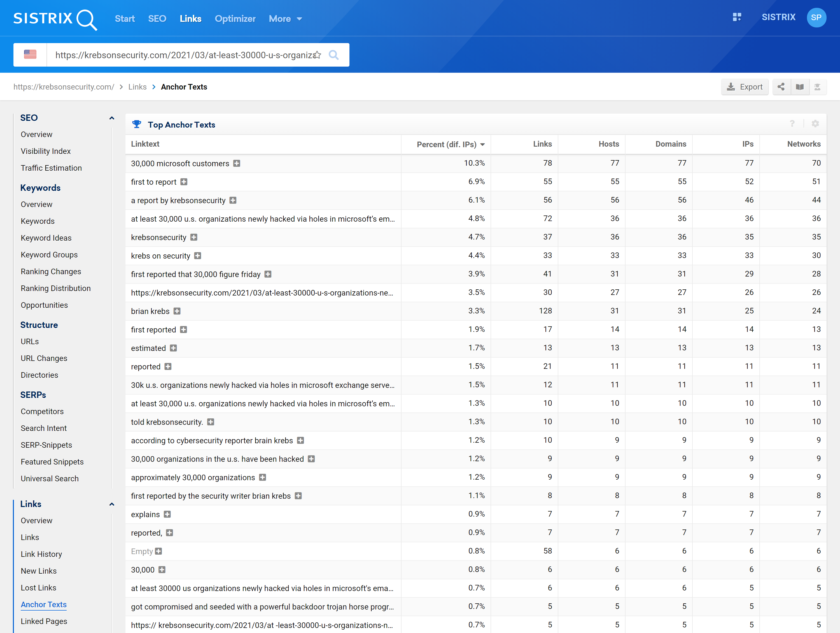Expand plus icon for Empty row
The width and height of the screenshot is (840, 633).
[159, 551]
